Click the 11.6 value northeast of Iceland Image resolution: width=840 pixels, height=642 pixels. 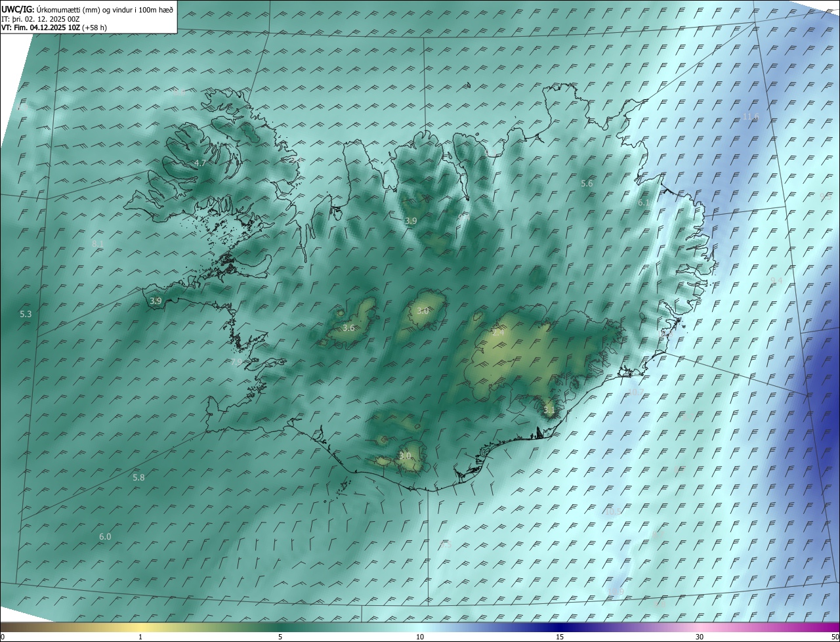(751, 116)
